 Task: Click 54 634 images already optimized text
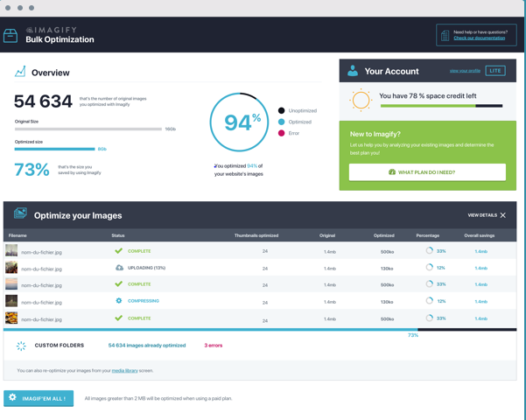[147, 346]
